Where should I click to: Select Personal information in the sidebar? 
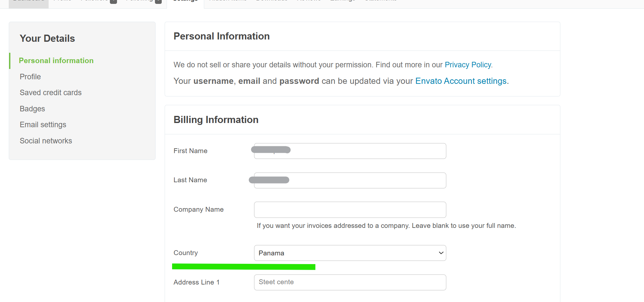pyautogui.click(x=56, y=61)
